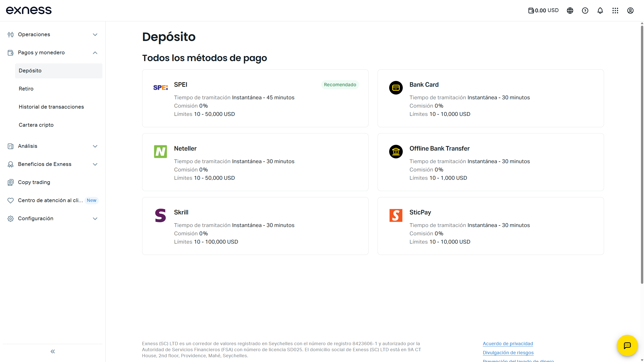Expand the Configuración chevron
Viewport: 644px width, 362px height.
click(95, 218)
